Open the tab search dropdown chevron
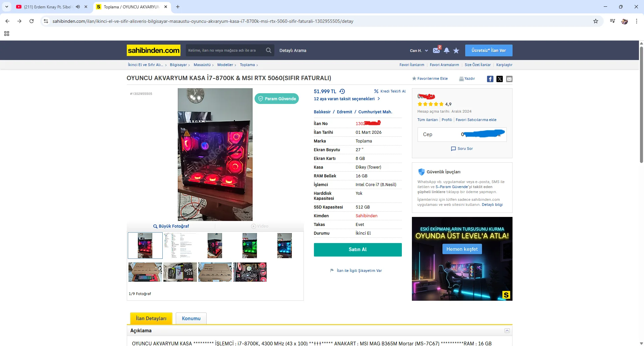 click(7, 7)
